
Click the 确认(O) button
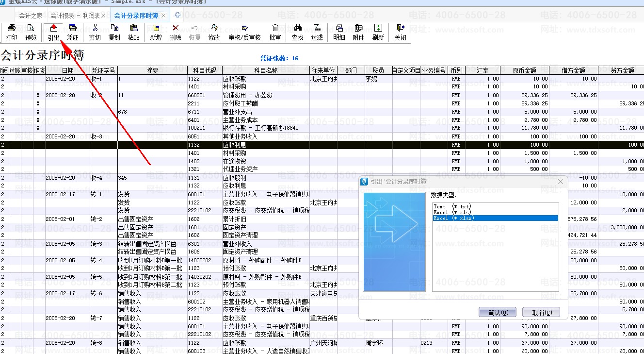(x=497, y=312)
